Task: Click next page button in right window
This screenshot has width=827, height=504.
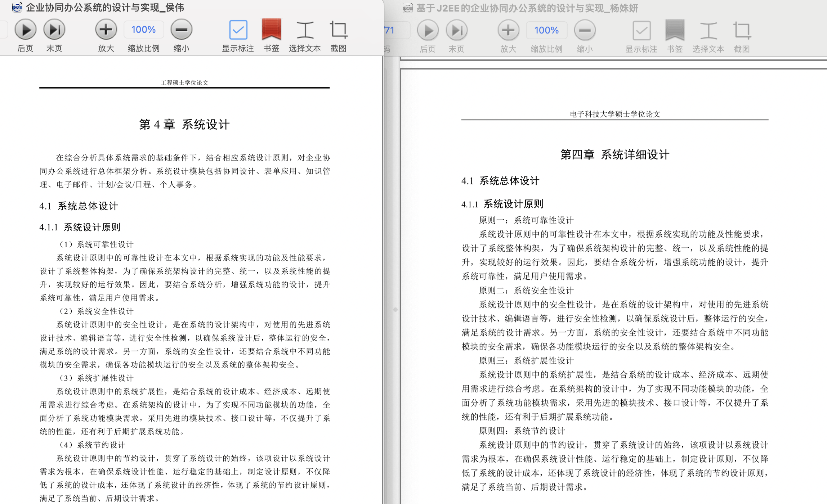Action: click(x=428, y=30)
